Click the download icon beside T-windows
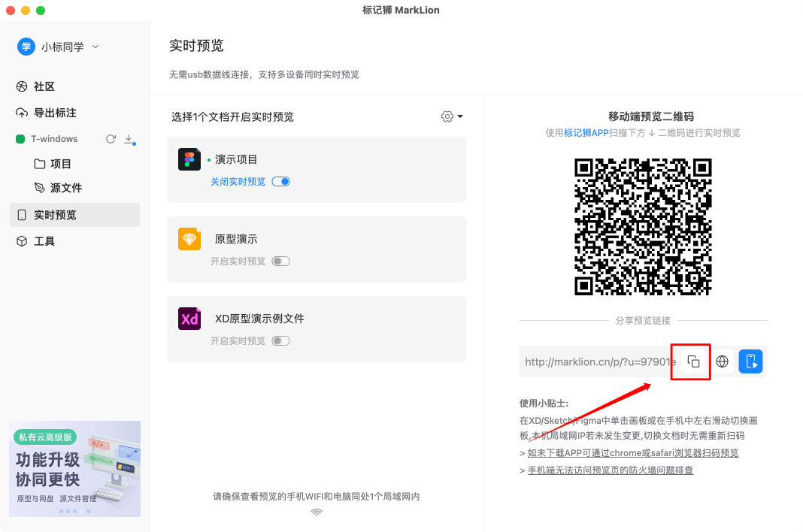Image resolution: width=803 pixels, height=532 pixels. 129,139
